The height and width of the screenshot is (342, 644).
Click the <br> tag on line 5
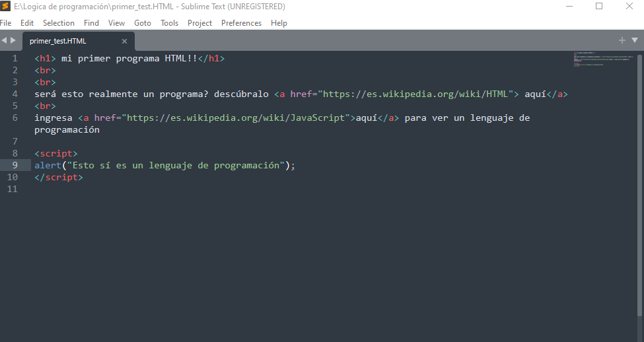coord(45,106)
